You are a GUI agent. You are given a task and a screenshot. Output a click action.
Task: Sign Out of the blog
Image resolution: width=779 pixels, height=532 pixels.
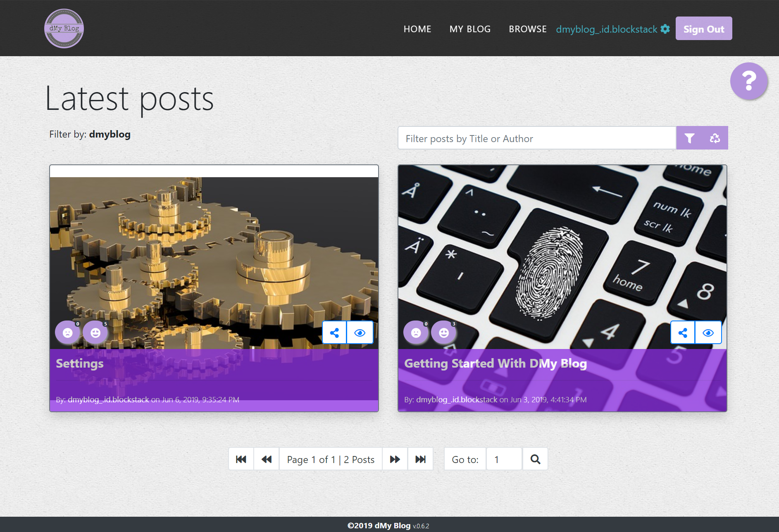click(703, 28)
